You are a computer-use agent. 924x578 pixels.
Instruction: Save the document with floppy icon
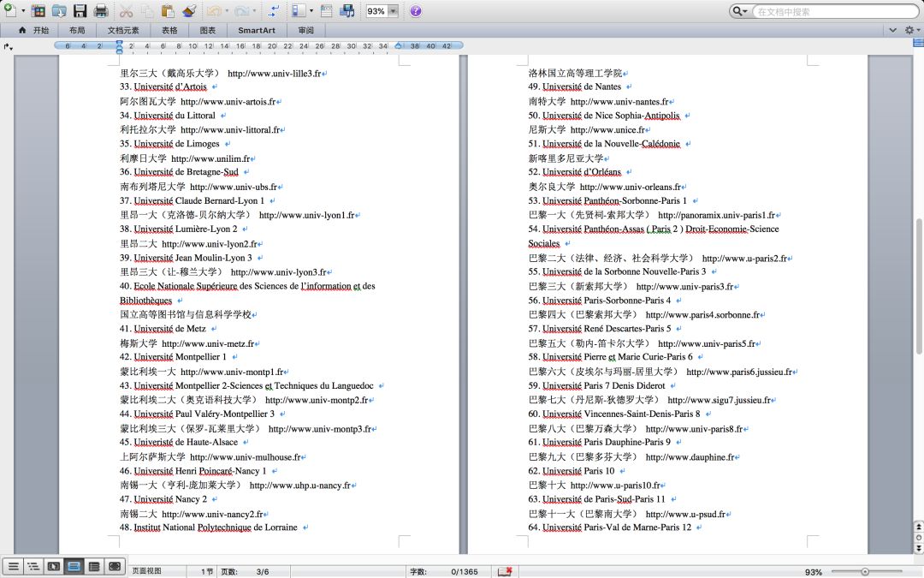[x=80, y=10]
